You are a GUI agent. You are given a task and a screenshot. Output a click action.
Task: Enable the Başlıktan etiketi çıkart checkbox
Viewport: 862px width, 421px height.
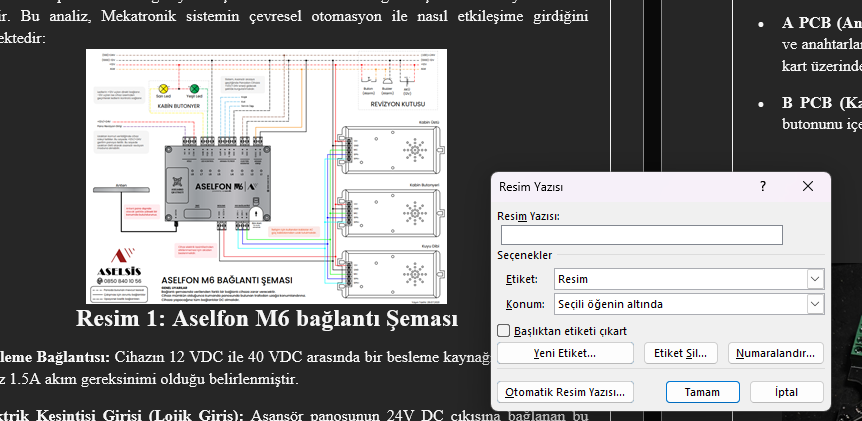coord(503,331)
